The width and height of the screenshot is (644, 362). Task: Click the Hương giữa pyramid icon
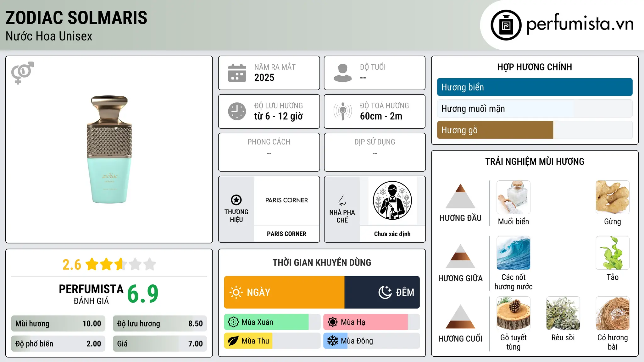(460, 256)
